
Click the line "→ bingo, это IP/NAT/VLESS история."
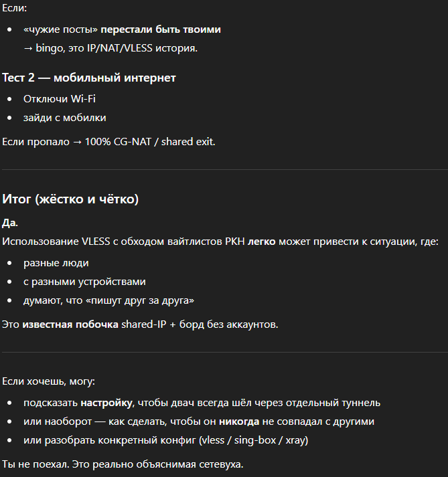click(110, 48)
